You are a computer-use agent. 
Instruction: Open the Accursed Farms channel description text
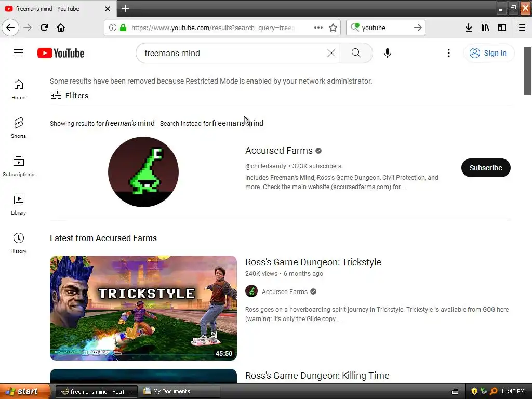342,182
